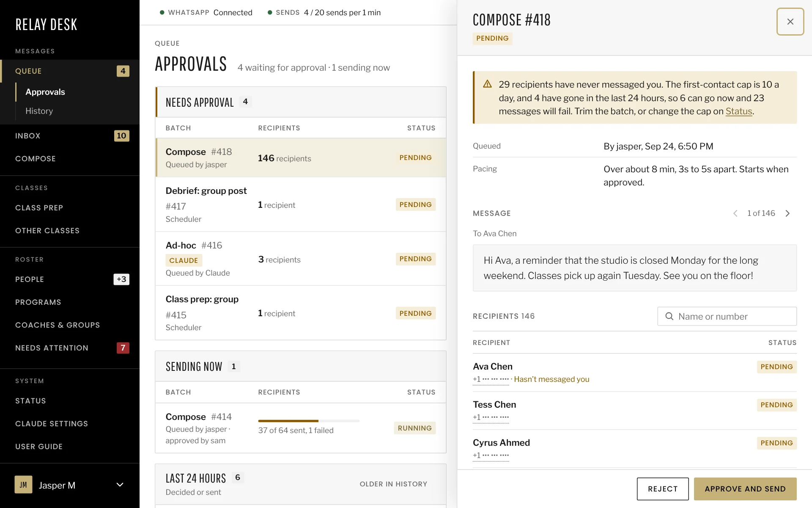
Task: Select recipient Ava Chen
Action: point(635,373)
